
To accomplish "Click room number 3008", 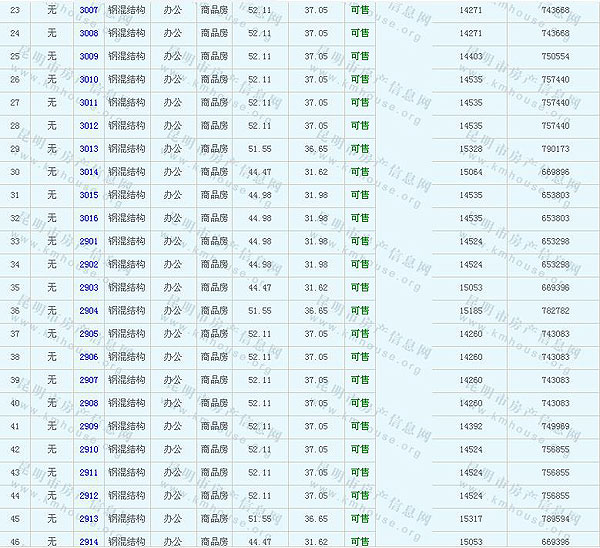I will [x=89, y=33].
